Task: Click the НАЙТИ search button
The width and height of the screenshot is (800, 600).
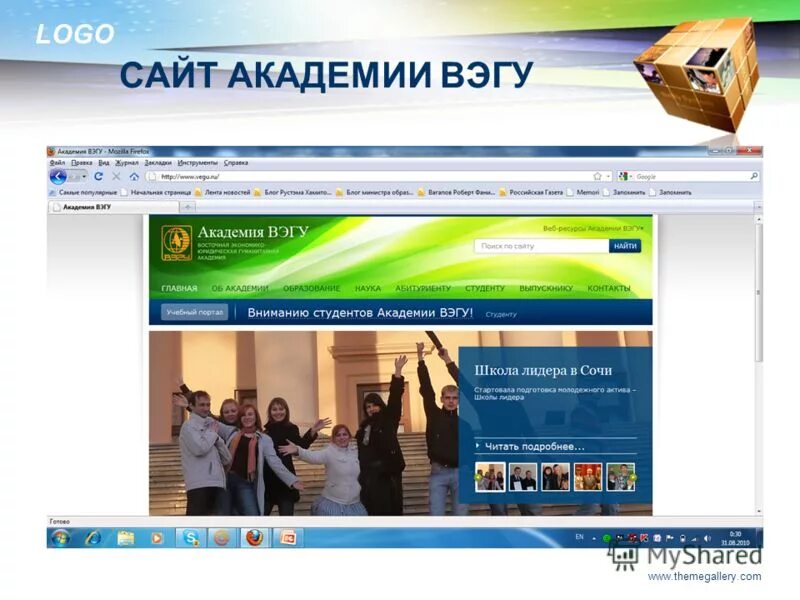Action: coord(625,246)
